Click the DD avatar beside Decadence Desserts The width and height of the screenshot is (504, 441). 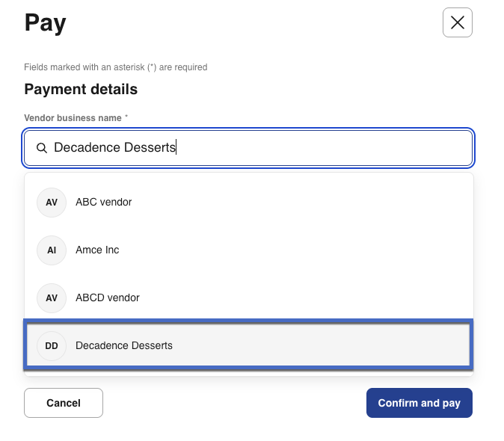(x=52, y=345)
